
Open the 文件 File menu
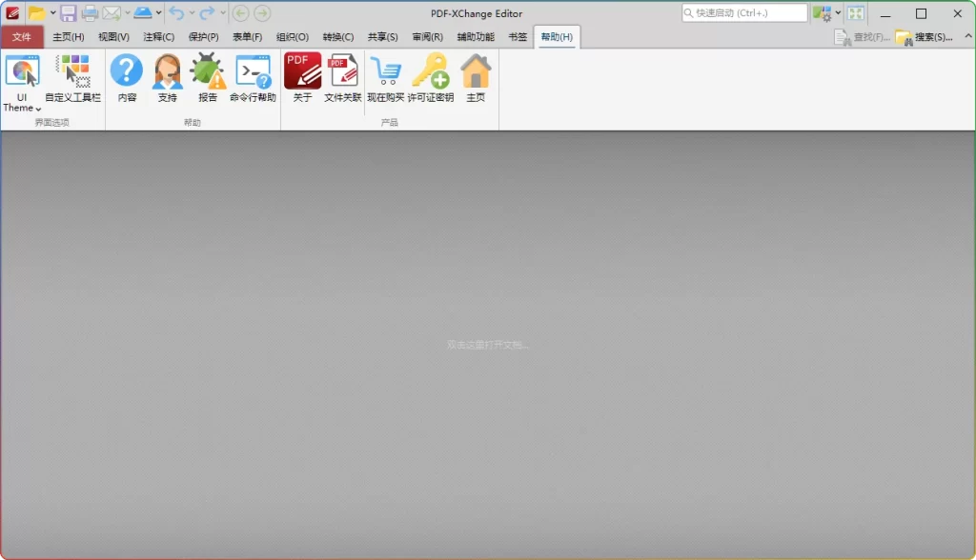tap(23, 36)
